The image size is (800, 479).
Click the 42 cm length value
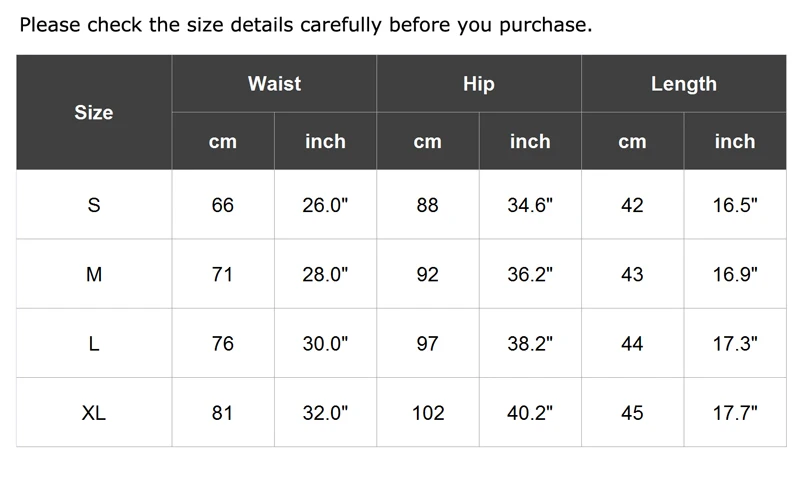632,205
